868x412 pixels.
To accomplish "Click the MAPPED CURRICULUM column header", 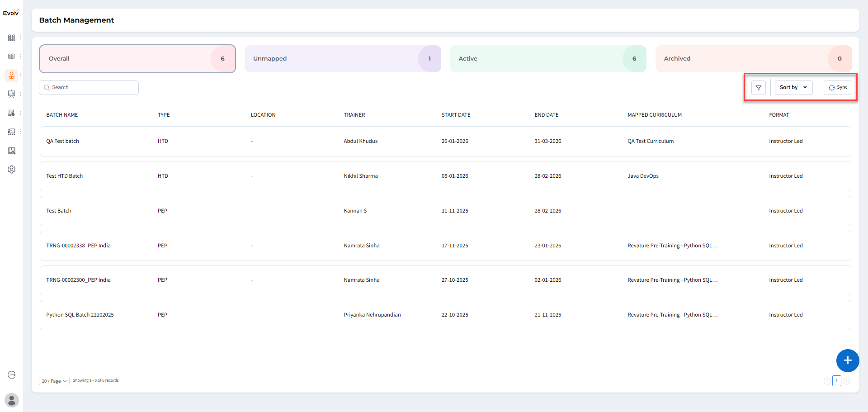I will coord(655,115).
